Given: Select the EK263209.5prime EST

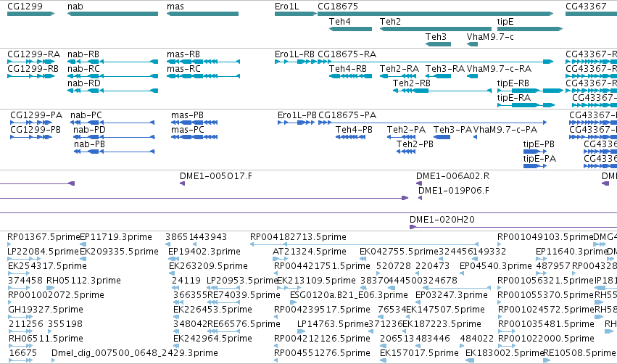Looking at the screenshot, I should (x=171, y=273).
